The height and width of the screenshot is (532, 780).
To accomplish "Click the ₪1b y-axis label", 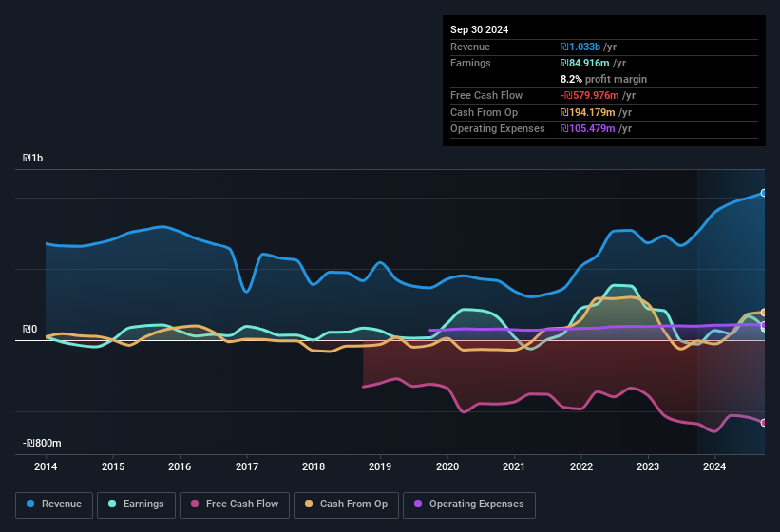I will pyautogui.click(x=33, y=158).
